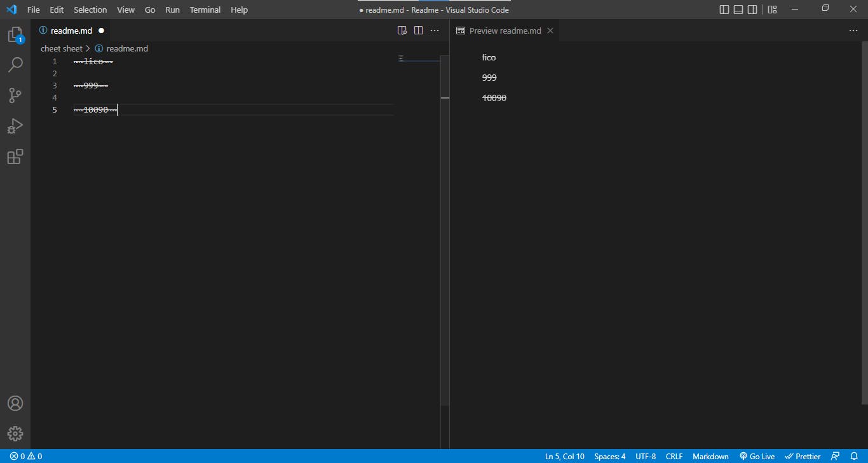Open notifications bell icon
Screen dimensions: 868x463
pos(854,456)
